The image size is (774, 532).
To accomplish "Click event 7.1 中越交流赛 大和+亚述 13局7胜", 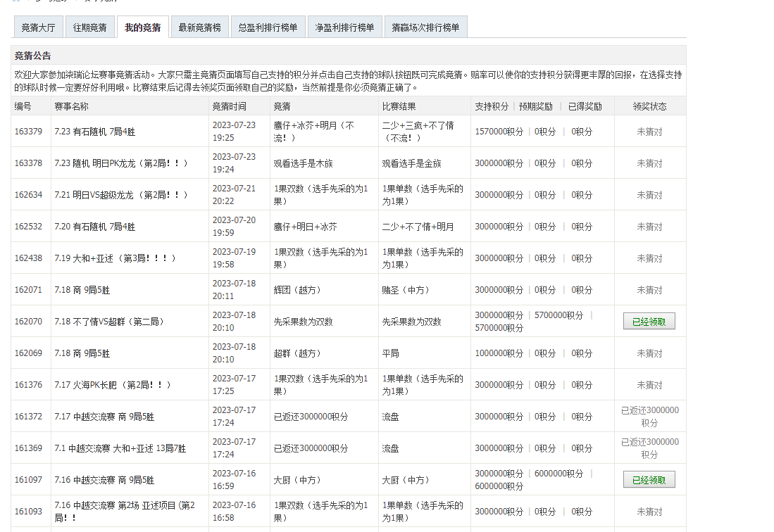I will pyautogui.click(x=120, y=448).
